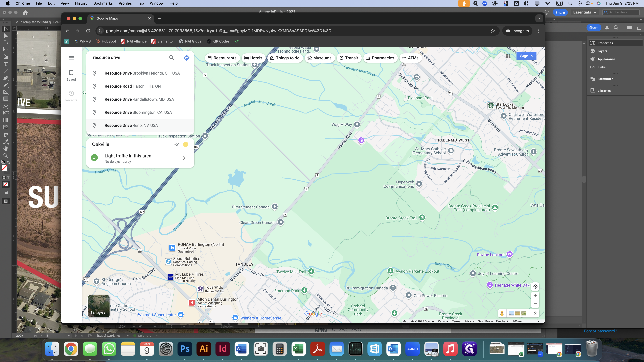
Task: Open the Profiles menu in menu bar
Action: 125,3
